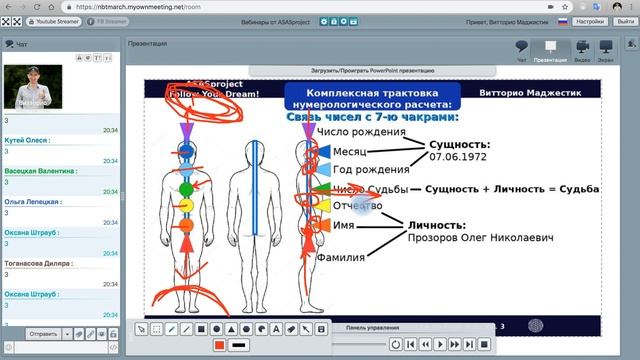
Task: Click the gear icon beside webinar title
Action: pyautogui.click(x=324, y=22)
